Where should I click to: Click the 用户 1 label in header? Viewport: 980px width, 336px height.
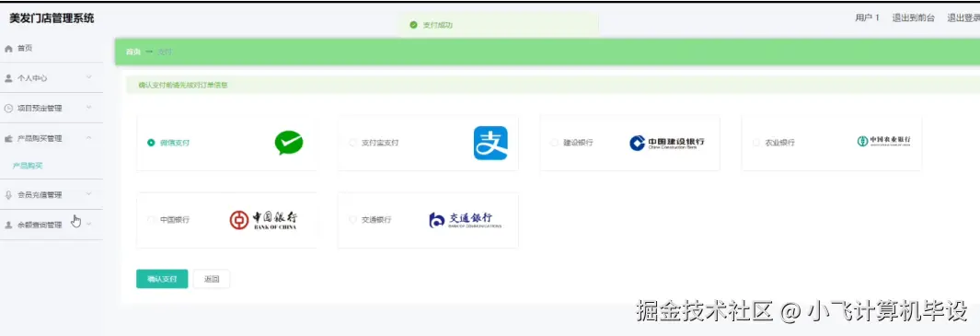pos(867,18)
